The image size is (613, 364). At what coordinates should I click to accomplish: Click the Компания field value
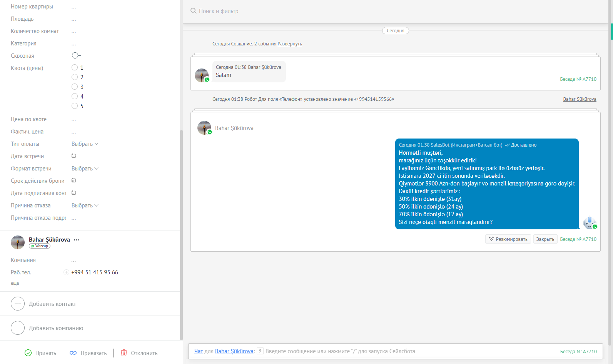pyautogui.click(x=74, y=260)
